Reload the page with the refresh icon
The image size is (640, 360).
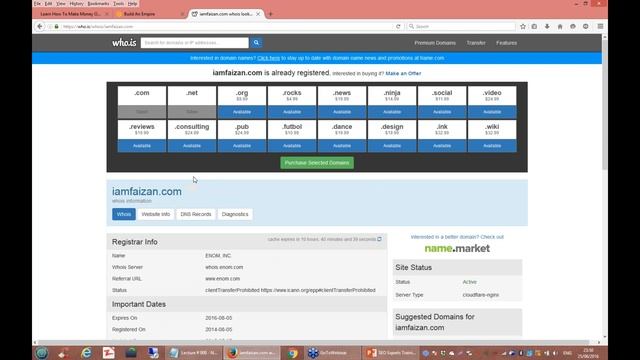[398, 26]
